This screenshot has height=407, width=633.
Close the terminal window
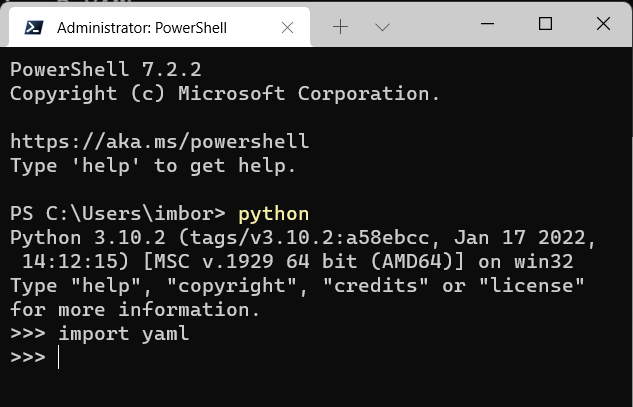[x=603, y=24]
